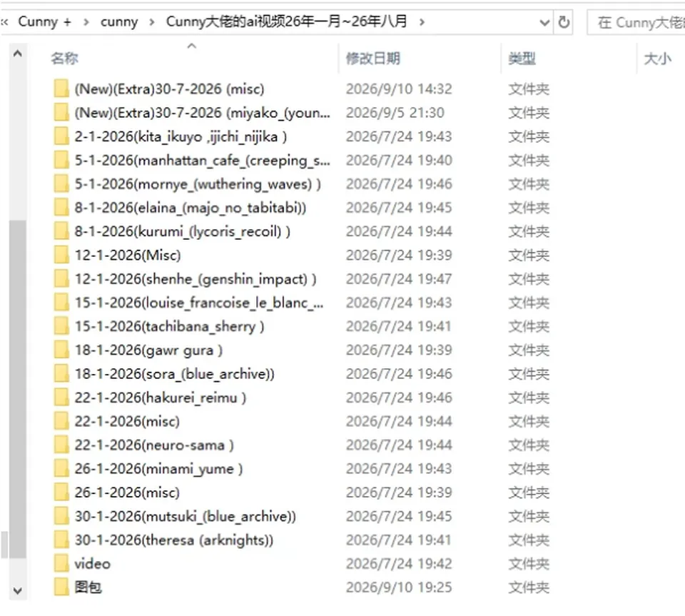Select the folder name "26-1-2026(minami_yume )"
This screenshot has height=616, width=685.
(158, 469)
